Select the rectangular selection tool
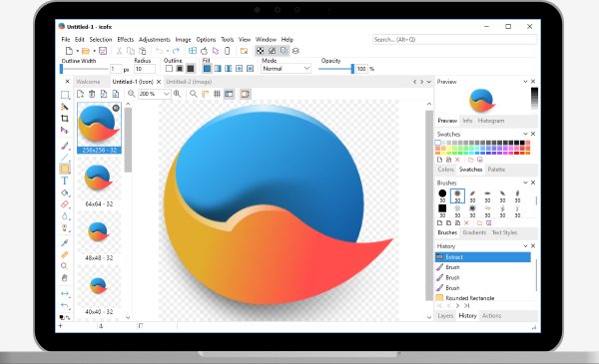 click(x=65, y=95)
